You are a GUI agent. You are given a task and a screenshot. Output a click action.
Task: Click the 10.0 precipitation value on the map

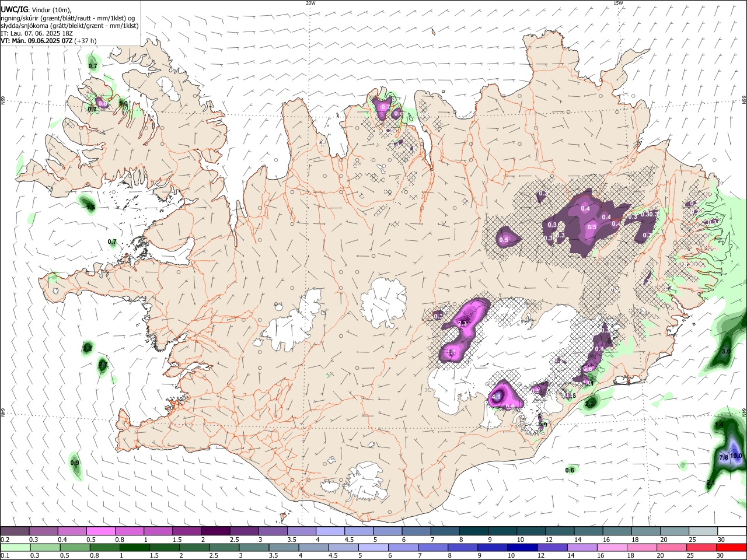click(736, 456)
